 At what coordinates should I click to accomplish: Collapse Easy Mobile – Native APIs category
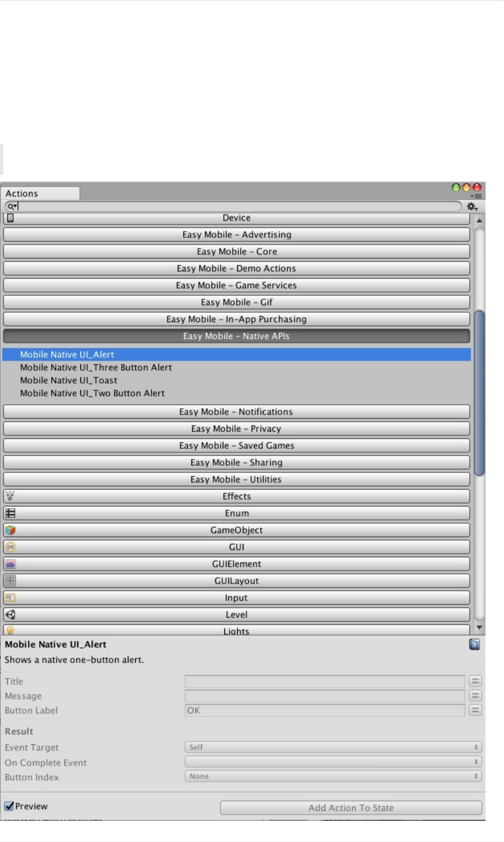point(237,336)
